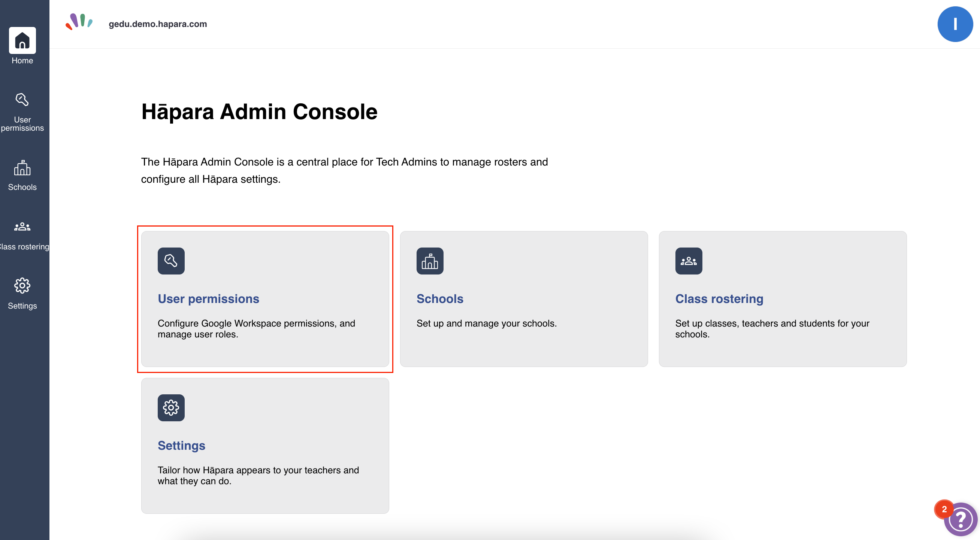This screenshot has width=980, height=540.
Task: Open the Class rostering card heading link
Action: (719, 299)
